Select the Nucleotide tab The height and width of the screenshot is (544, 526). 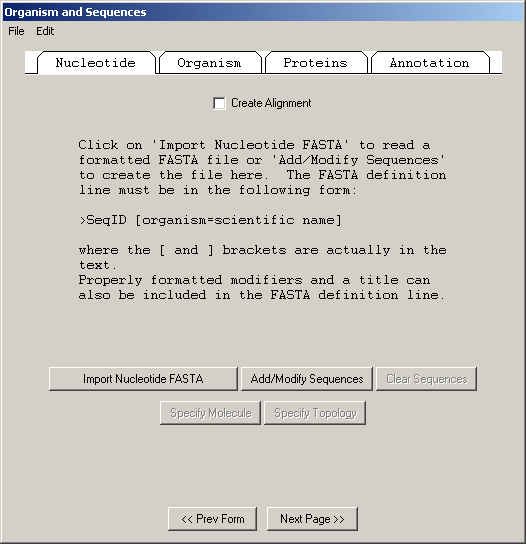(x=96, y=63)
